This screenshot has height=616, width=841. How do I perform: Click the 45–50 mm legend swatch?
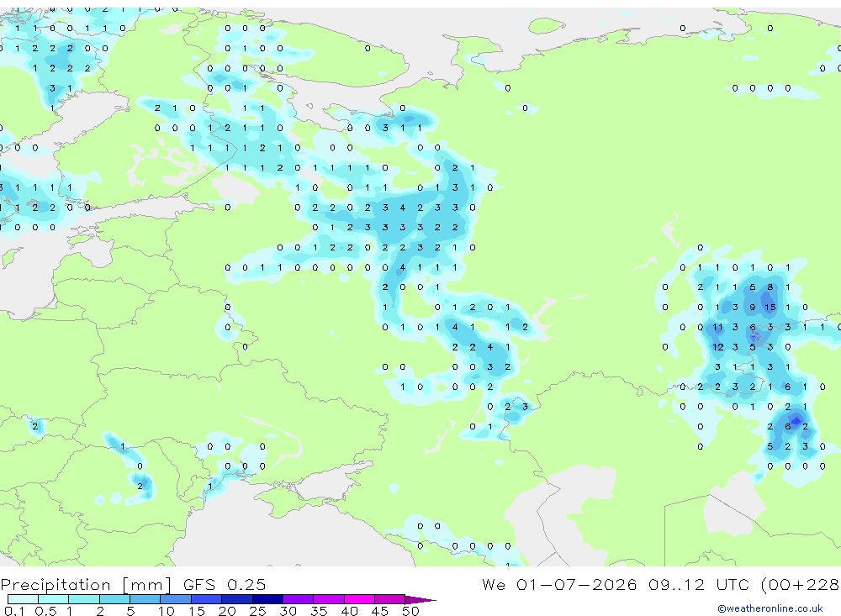pyautogui.click(x=389, y=599)
